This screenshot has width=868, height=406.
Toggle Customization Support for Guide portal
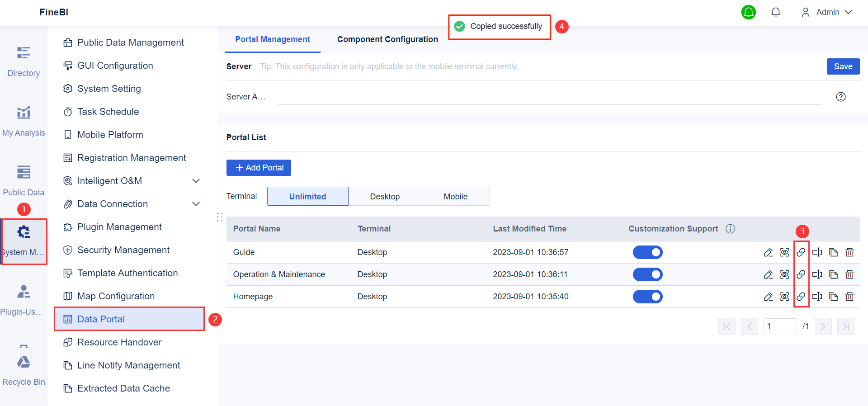(647, 252)
